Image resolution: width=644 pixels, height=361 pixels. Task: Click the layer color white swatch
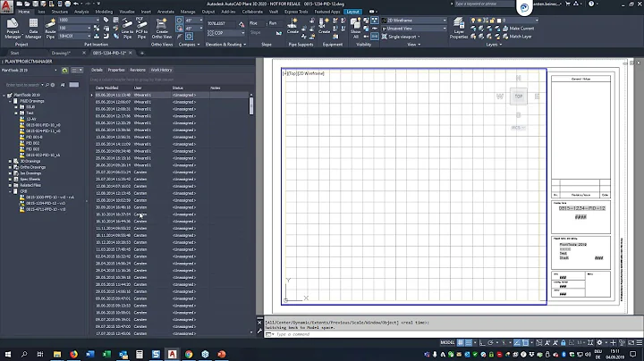point(499,20)
